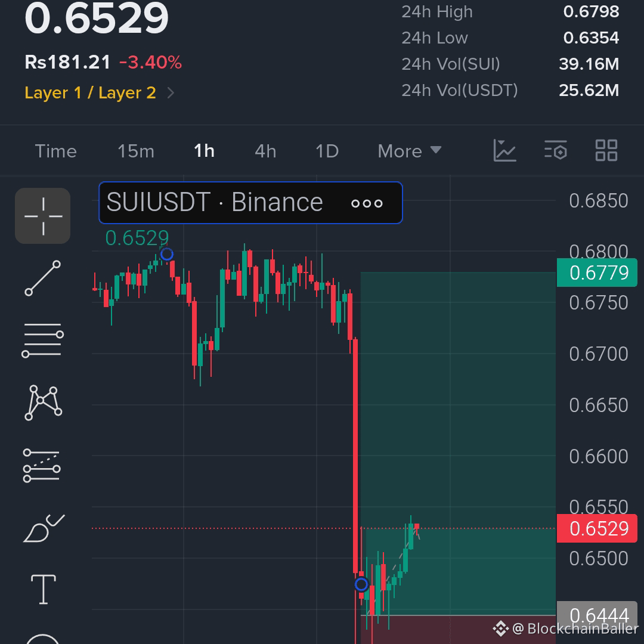Open the three-dot menu on SUIUSDT label
Screen dimensions: 644x644
click(x=367, y=203)
